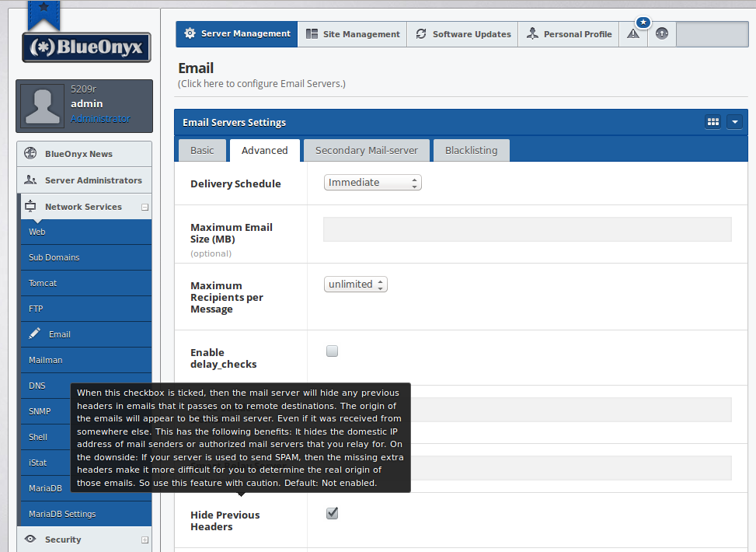Click the BlueOnyx logo
The height and width of the screenshot is (552, 756).
coord(86,47)
